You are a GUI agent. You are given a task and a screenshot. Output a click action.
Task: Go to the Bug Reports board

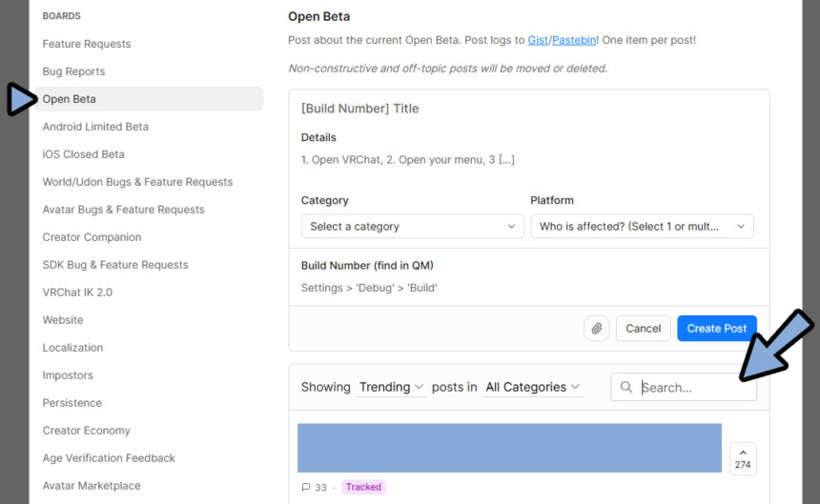click(x=73, y=71)
